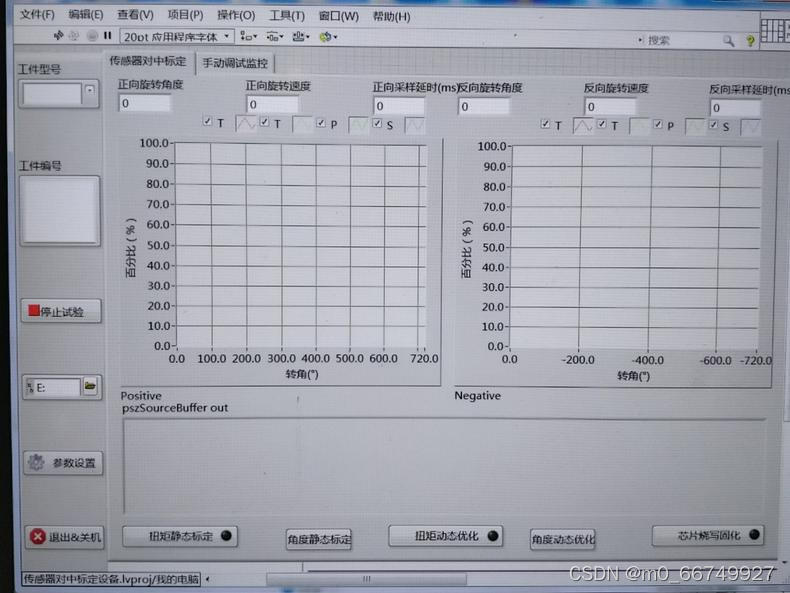Click the 正向旋转速度 input field
The height and width of the screenshot is (593, 790).
tap(273, 104)
